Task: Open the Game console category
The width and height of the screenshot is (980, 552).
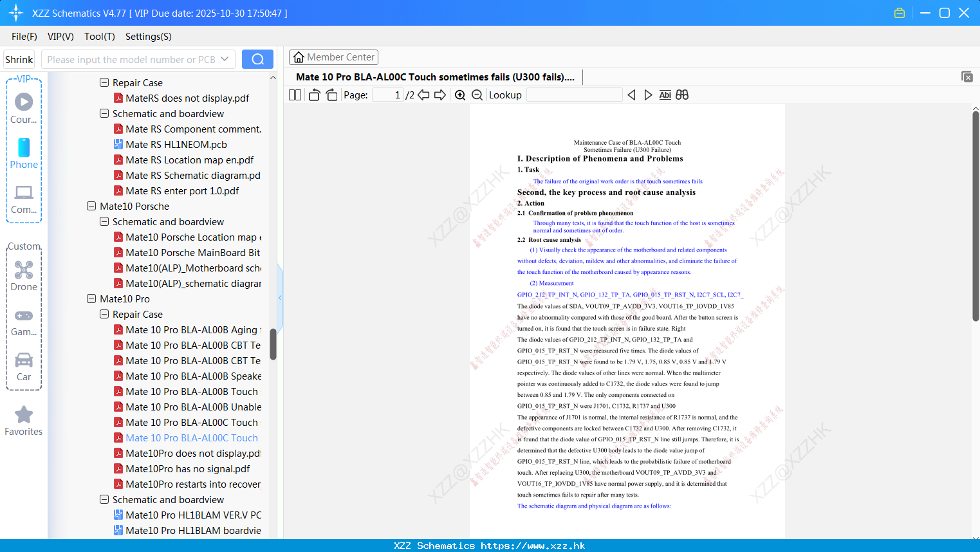Action: (x=24, y=322)
